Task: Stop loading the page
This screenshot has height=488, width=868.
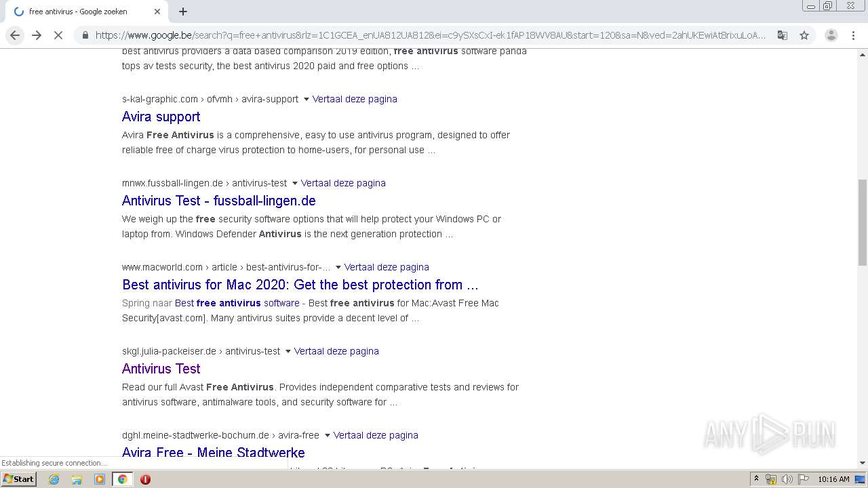Action: [58, 35]
